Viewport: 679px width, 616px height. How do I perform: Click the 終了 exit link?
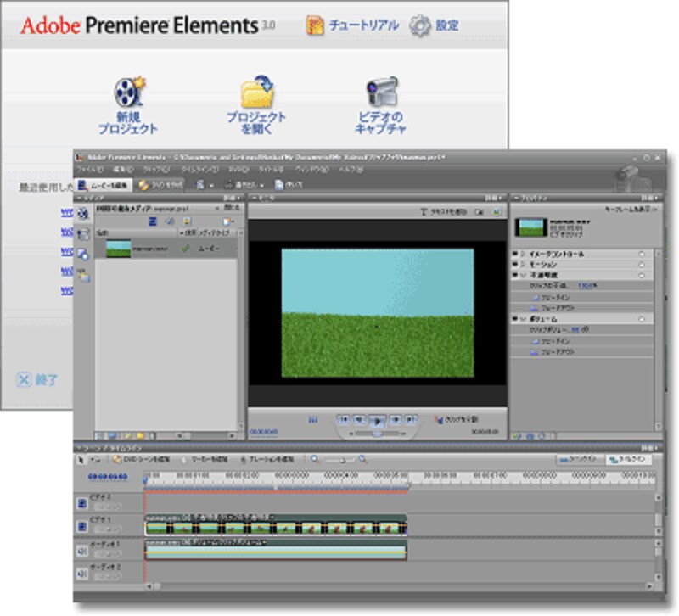[38, 379]
